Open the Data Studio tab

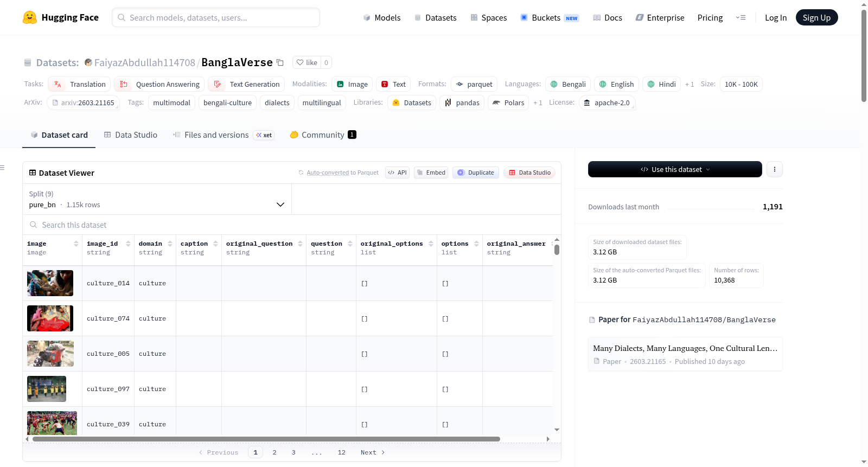pyautogui.click(x=131, y=135)
